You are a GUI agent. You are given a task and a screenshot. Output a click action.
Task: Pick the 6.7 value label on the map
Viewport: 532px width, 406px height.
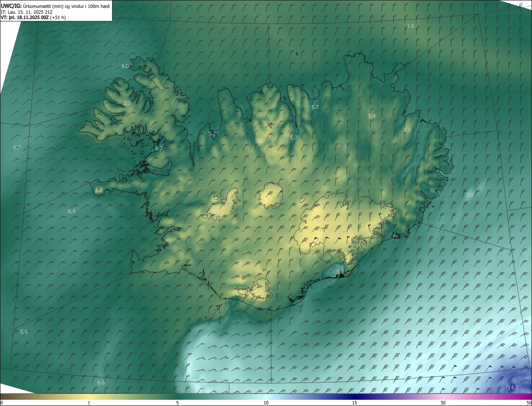(17, 147)
